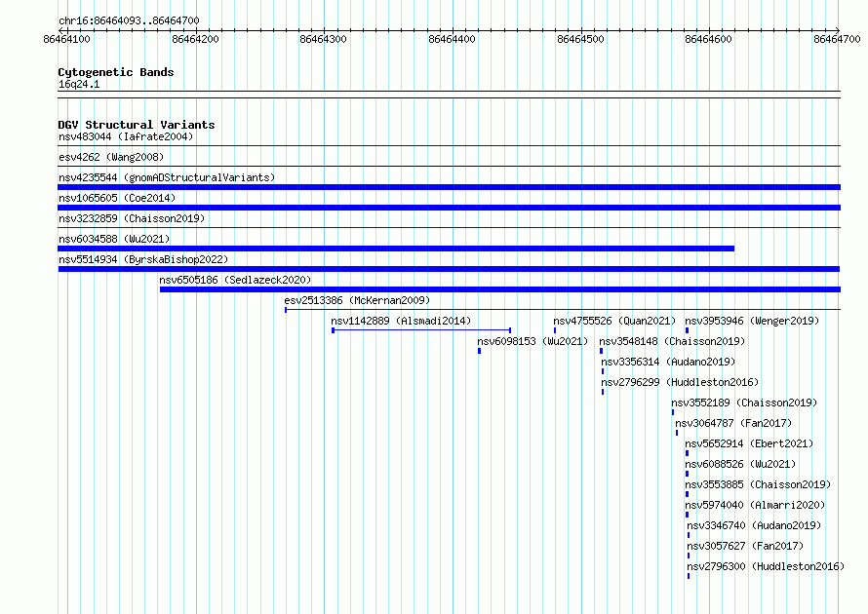The width and height of the screenshot is (868, 614).
Task: Click nsv3356314 (Audano2019) variant label
Action: point(668,362)
